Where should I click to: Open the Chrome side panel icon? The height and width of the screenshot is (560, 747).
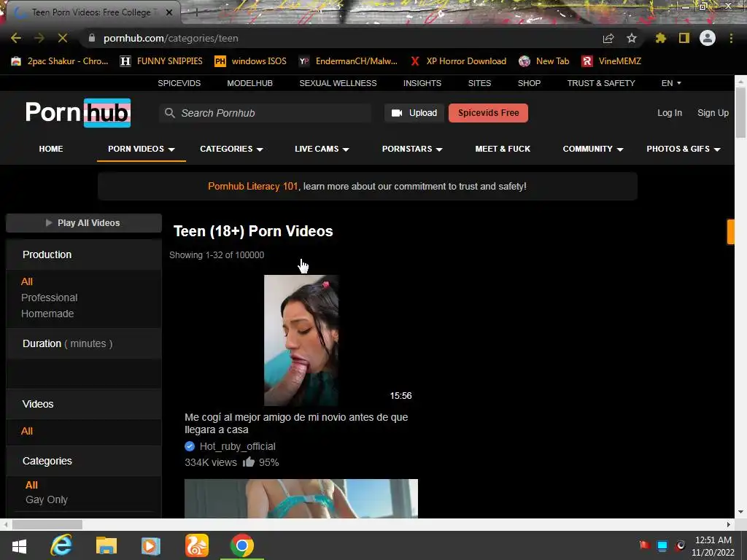[x=684, y=38]
